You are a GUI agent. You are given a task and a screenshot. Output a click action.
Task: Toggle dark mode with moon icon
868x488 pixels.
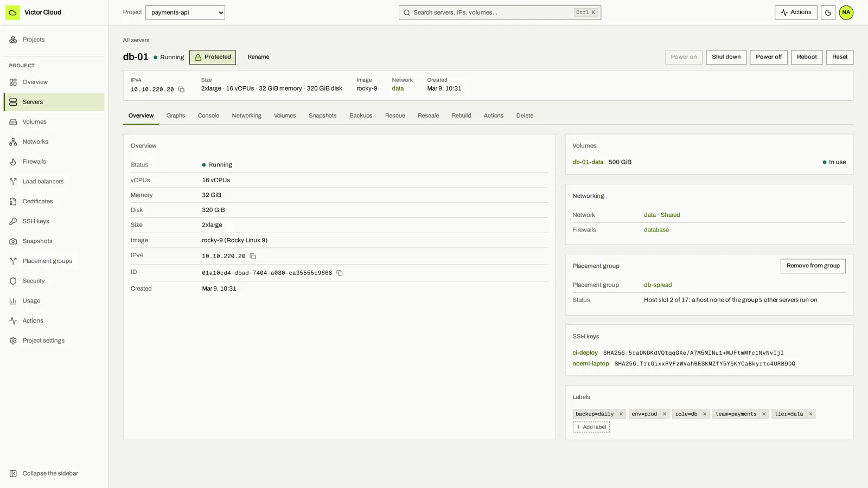click(828, 12)
